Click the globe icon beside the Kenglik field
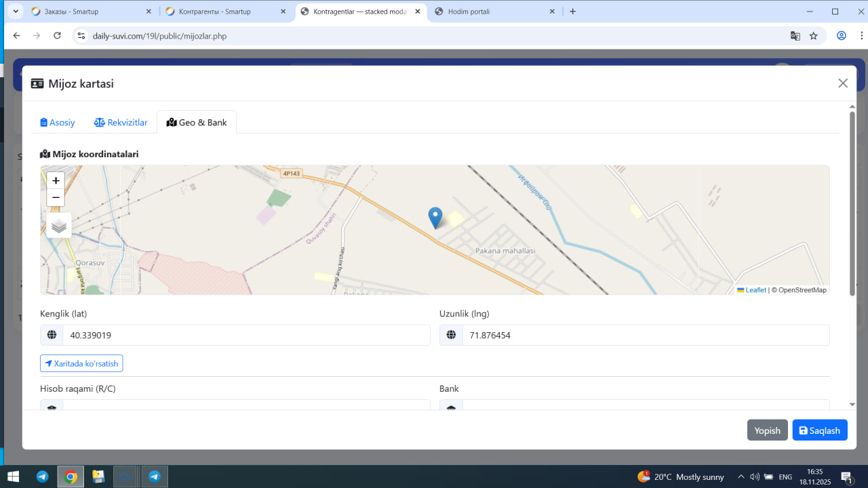Screen dimensions: 868x488 pos(52,335)
